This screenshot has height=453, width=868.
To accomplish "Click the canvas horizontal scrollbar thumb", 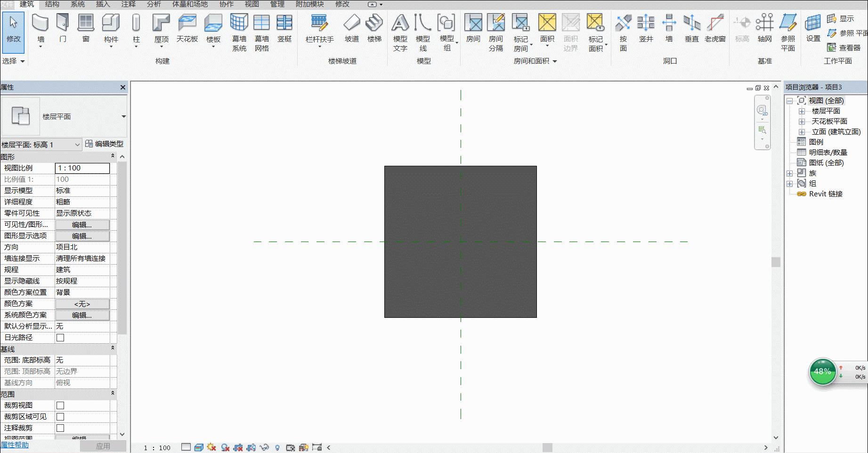I will tap(547, 447).
